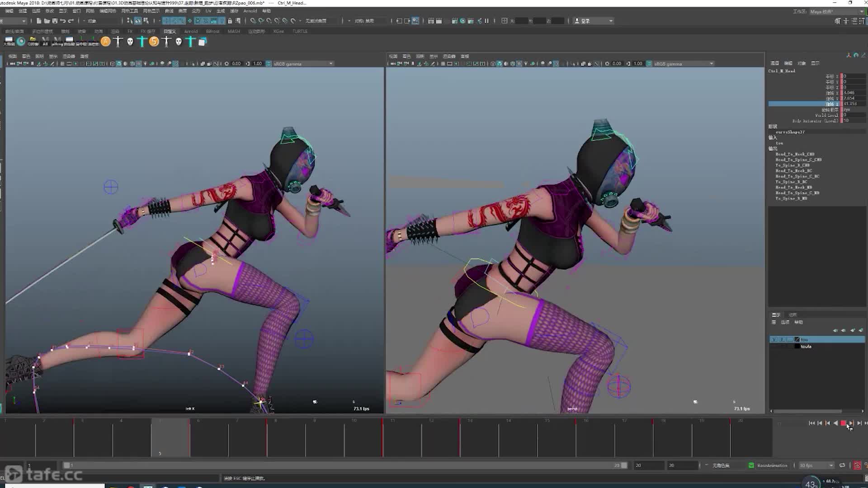Select Head_To_Neck_CMD output node
The image size is (868, 488).
[795, 154]
